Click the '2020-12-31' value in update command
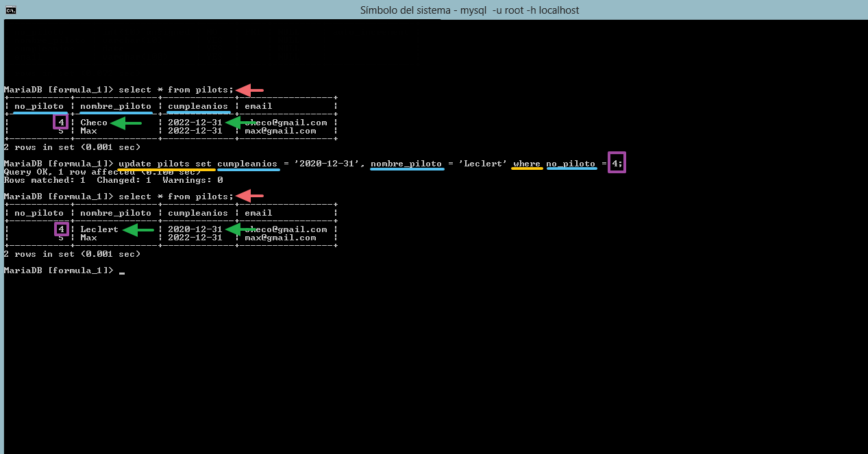Image resolution: width=868 pixels, height=454 pixels. coord(327,164)
